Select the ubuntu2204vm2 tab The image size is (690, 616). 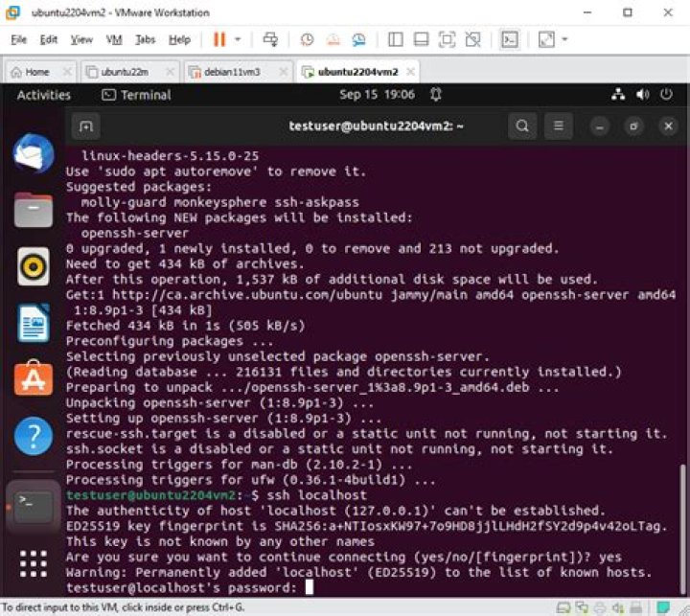tap(357, 72)
